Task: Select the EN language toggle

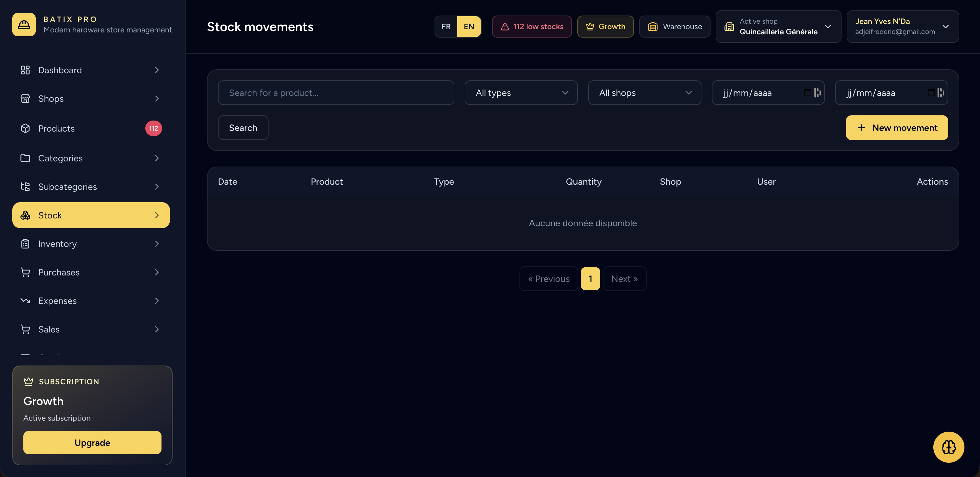Action: tap(469, 27)
